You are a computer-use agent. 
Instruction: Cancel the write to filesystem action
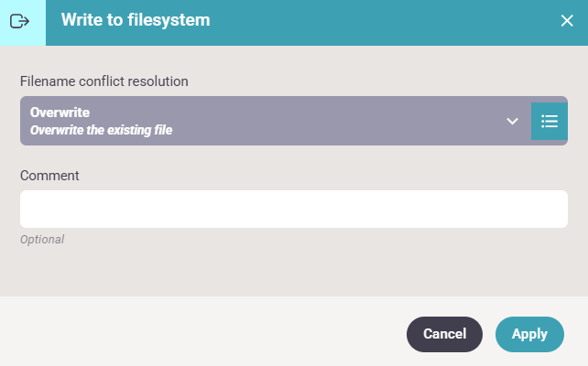[444, 334]
